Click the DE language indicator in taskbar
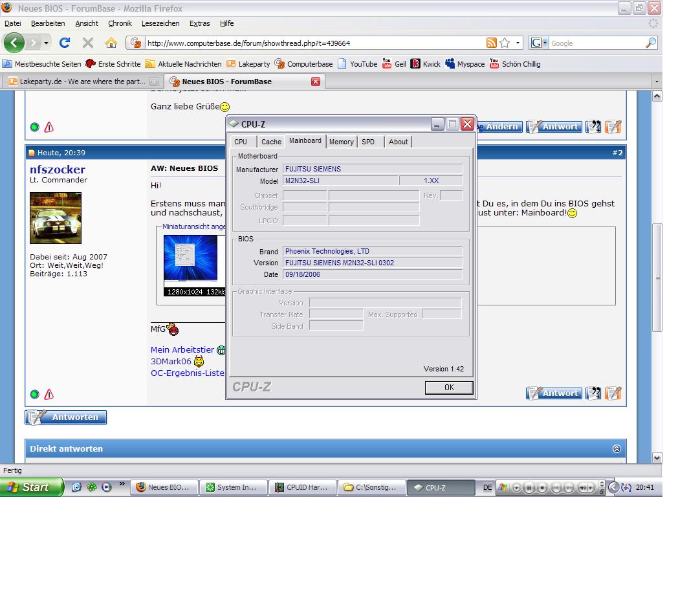The image size is (700, 605). click(x=487, y=488)
